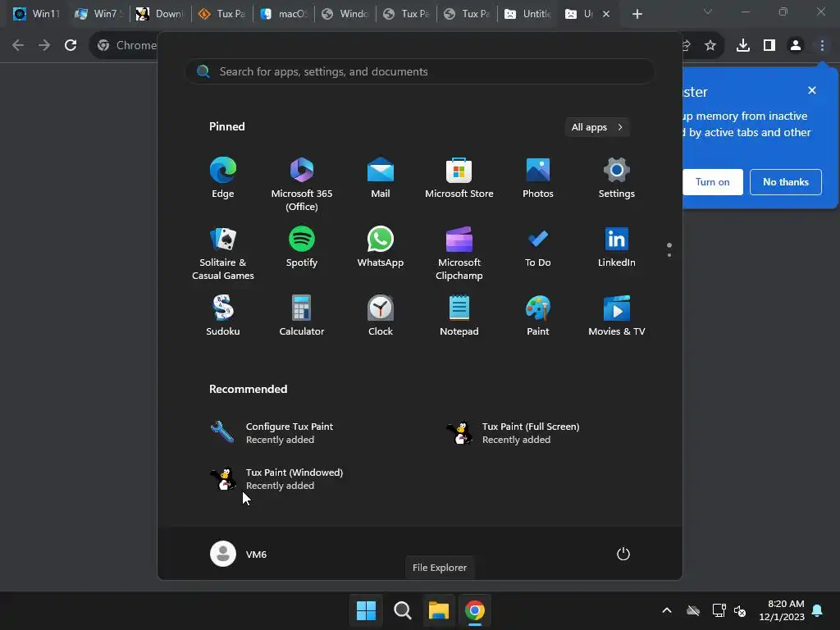
Task: Launch Microsoft 365 (Office)
Action: click(x=302, y=184)
